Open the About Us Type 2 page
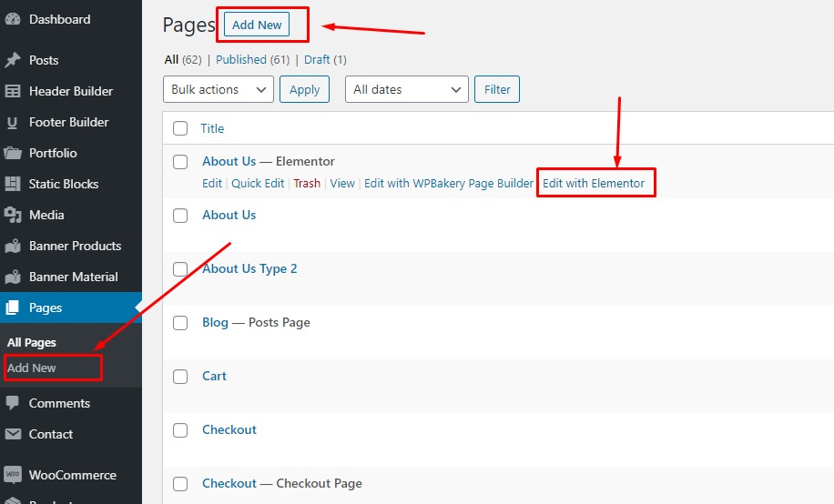The image size is (834, 504). point(249,268)
